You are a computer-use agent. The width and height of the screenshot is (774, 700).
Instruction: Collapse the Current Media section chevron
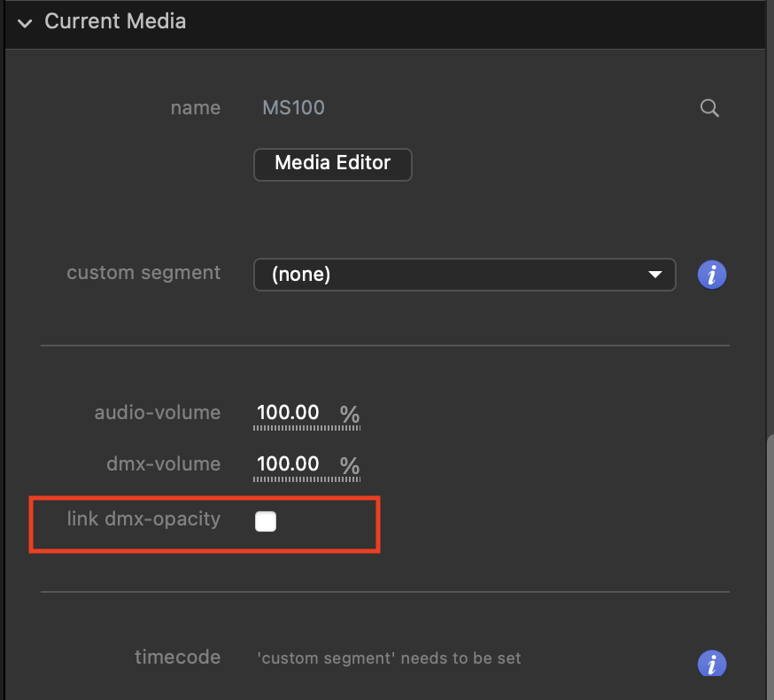[x=25, y=22]
